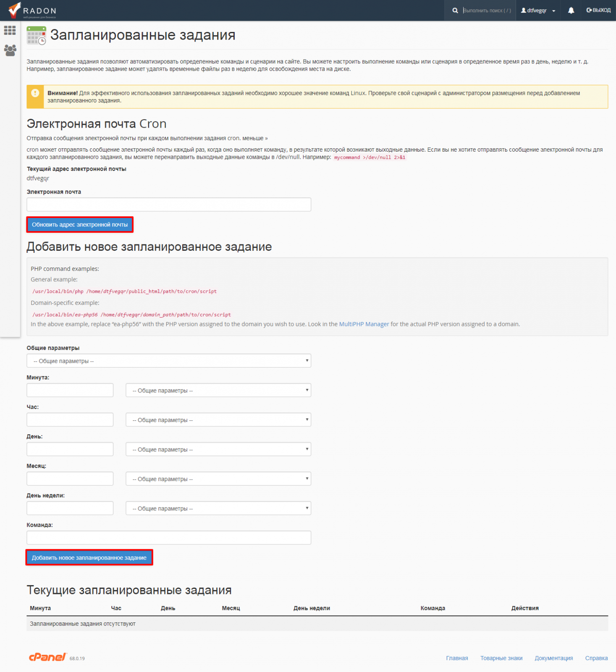Click the Час column header
Image resolution: width=616 pixels, height=672 pixels.
[116, 608]
